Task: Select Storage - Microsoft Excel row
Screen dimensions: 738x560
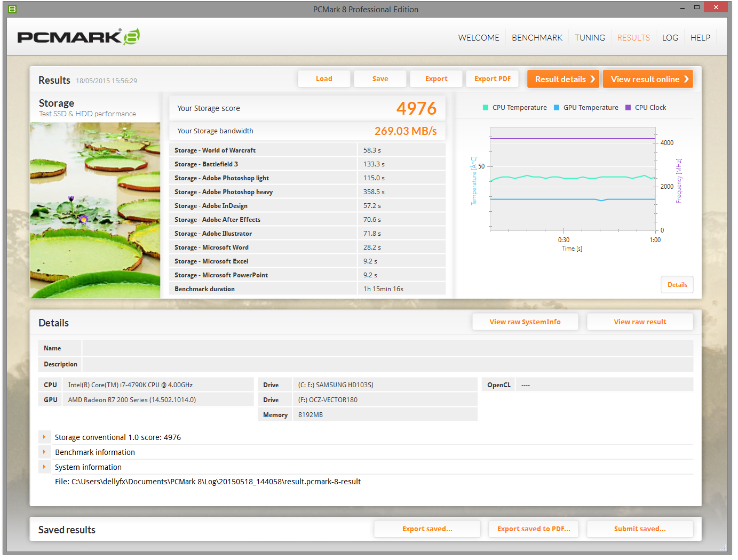Action: click(307, 261)
